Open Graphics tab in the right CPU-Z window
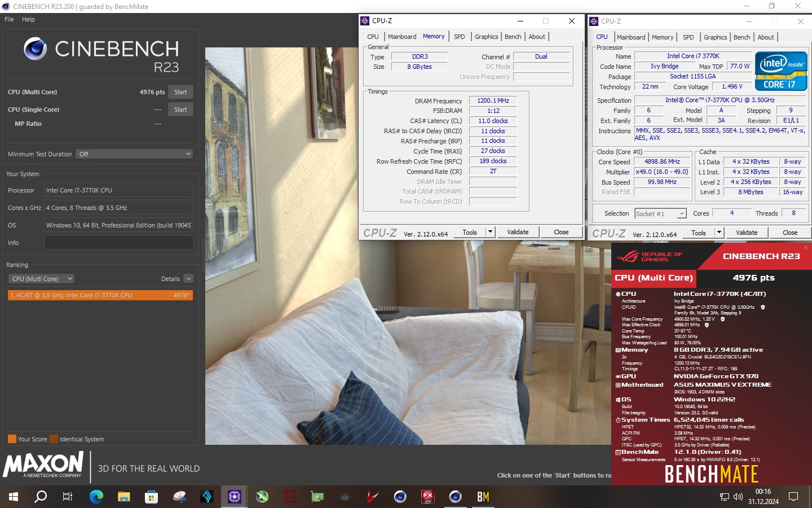This screenshot has width=812, height=508. pos(715,37)
